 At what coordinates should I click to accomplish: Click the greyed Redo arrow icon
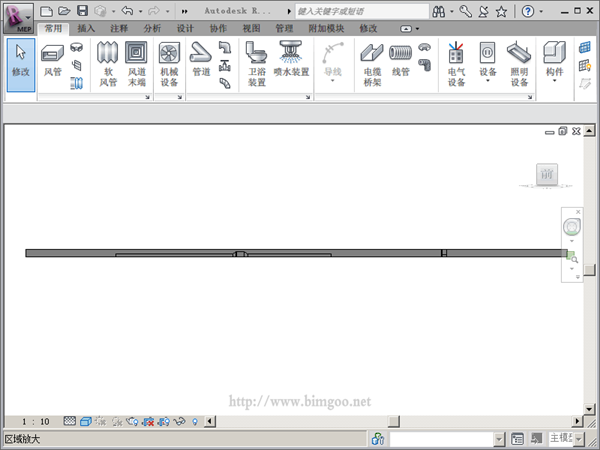tap(154, 11)
